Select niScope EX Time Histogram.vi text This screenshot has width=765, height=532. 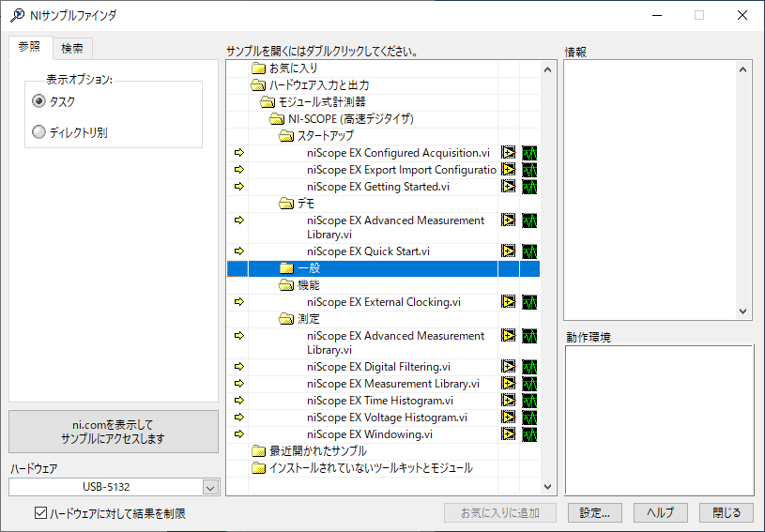tap(380, 401)
